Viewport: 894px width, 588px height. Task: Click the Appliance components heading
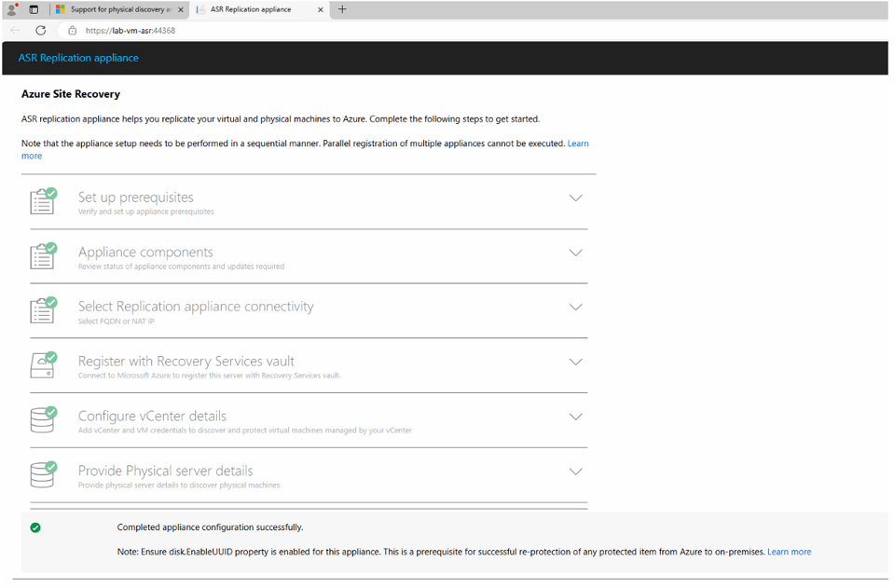click(145, 252)
